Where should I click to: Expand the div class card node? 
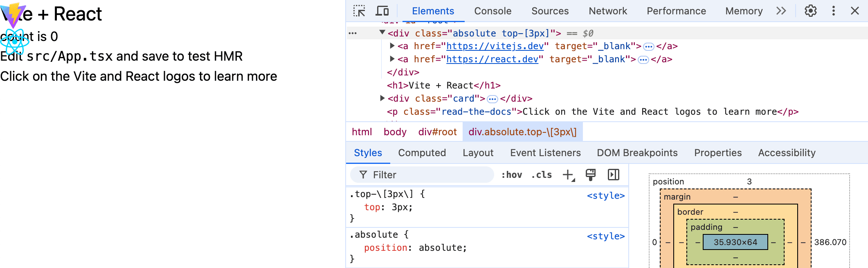[382, 98]
